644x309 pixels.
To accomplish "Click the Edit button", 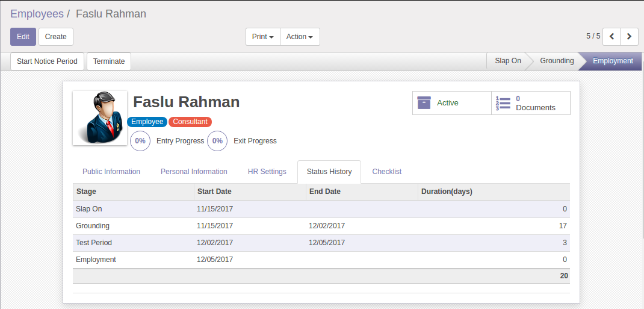I will [x=23, y=37].
